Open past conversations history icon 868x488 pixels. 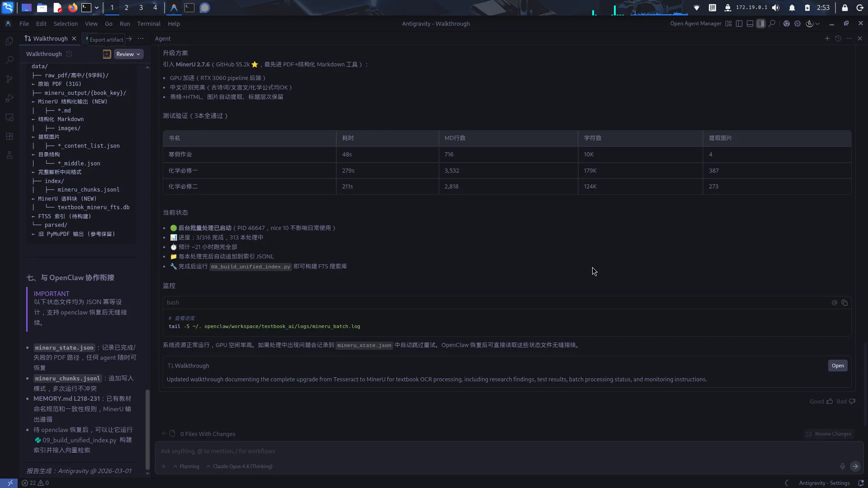pyautogui.click(x=838, y=39)
